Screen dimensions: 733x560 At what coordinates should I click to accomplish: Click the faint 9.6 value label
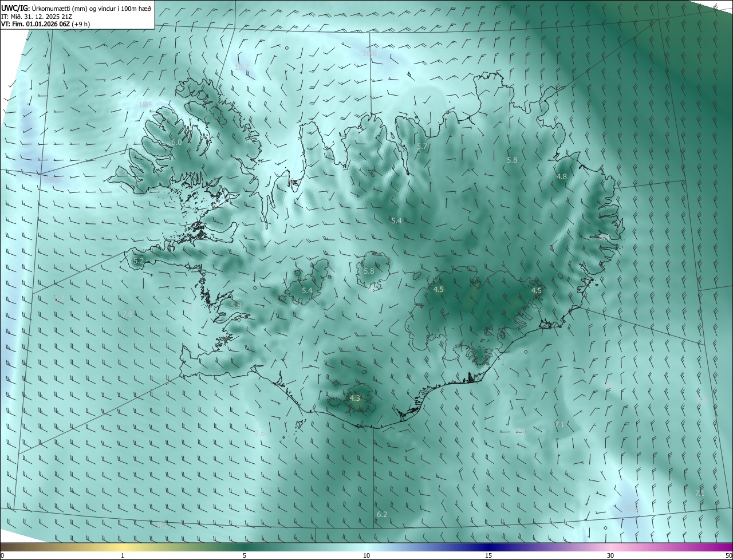click(259, 433)
